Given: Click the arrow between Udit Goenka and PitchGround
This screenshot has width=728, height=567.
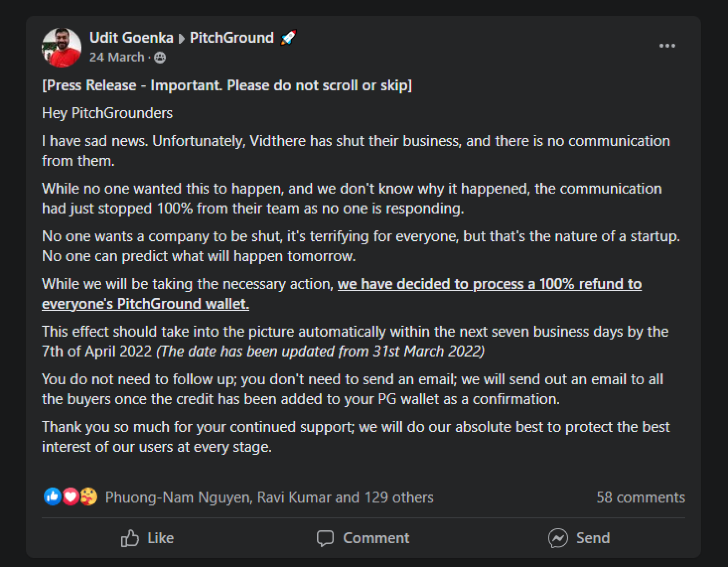Looking at the screenshot, I should [x=182, y=38].
